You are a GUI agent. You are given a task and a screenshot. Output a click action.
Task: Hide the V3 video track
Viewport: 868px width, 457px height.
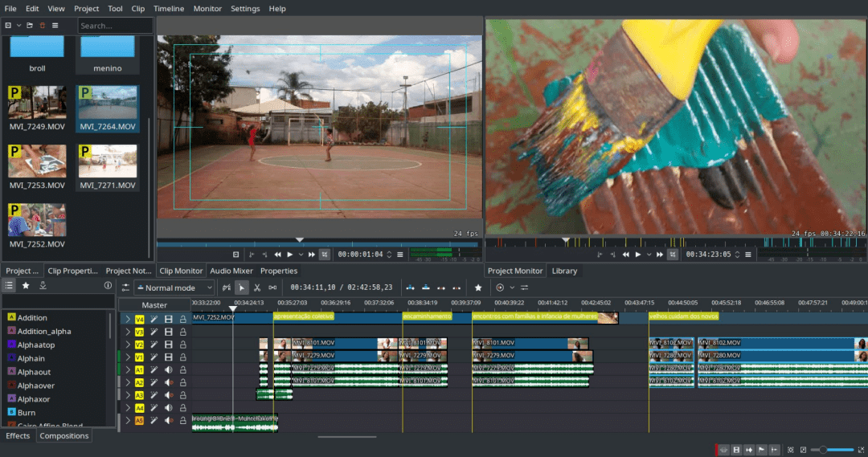(168, 332)
